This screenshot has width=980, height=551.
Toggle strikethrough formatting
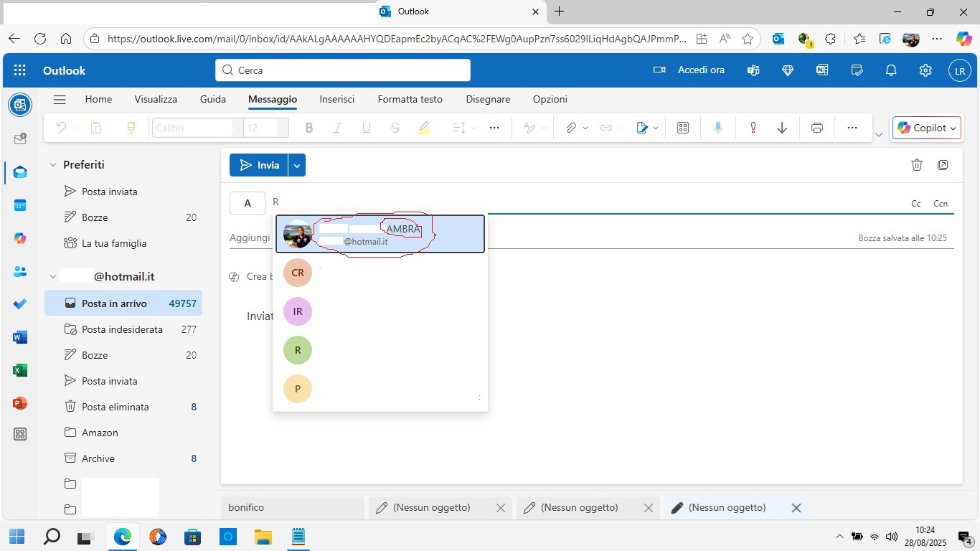coord(395,128)
